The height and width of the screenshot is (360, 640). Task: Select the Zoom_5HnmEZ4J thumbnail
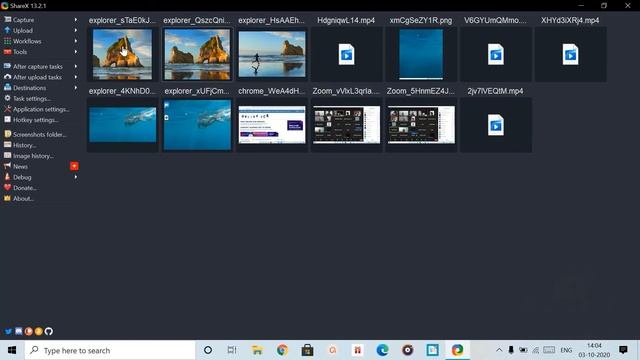pos(421,125)
